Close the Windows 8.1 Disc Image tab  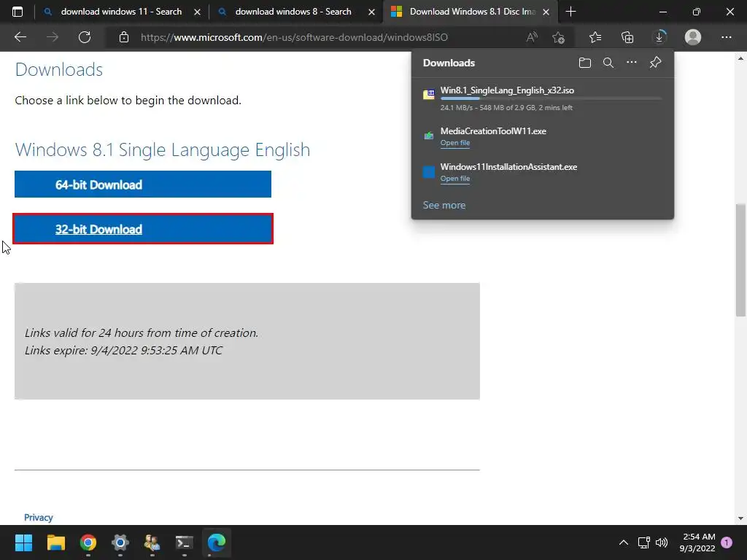point(546,12)
